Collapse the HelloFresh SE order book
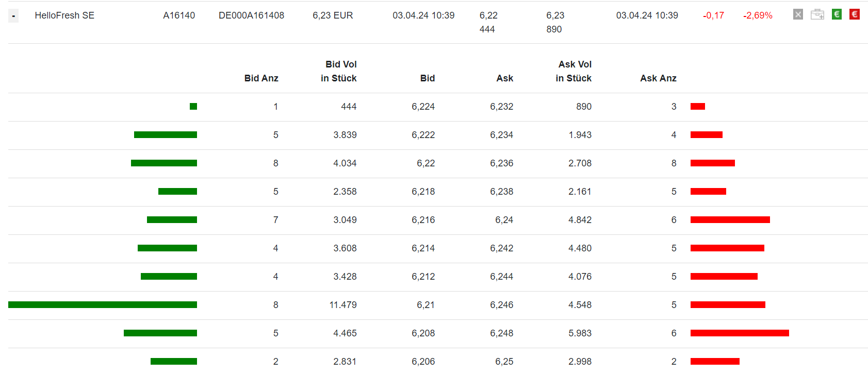The height and width of the screenshot is (375, 868). (x=13, y=16)
